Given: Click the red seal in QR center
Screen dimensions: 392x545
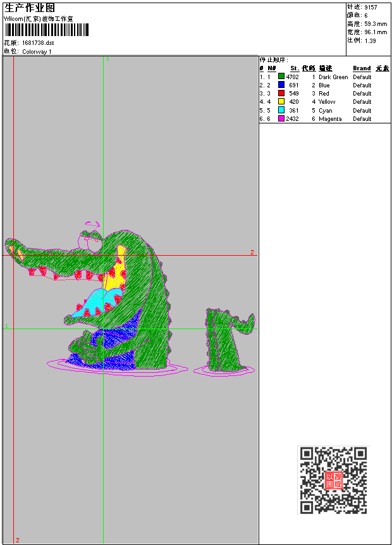Looking at the screenshot, I should [333, 480].
